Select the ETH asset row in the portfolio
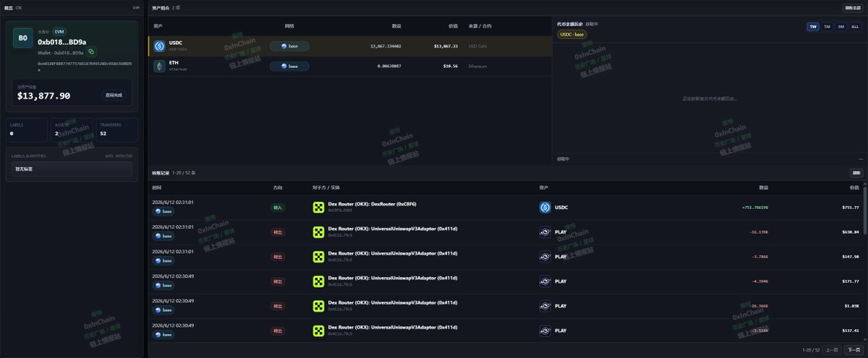The width and height of the screenshot is (868, 358). click(x=350, y=66)
